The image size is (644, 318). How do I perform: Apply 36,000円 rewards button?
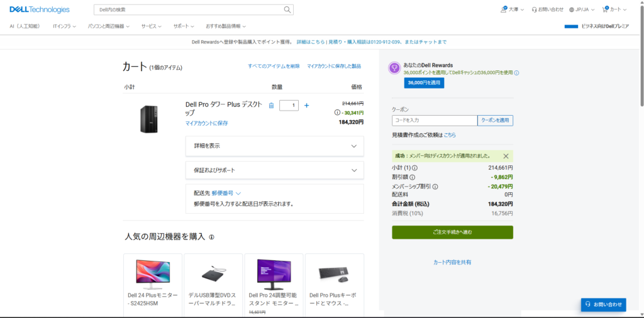pyautogui.click(x=424, y=83)
